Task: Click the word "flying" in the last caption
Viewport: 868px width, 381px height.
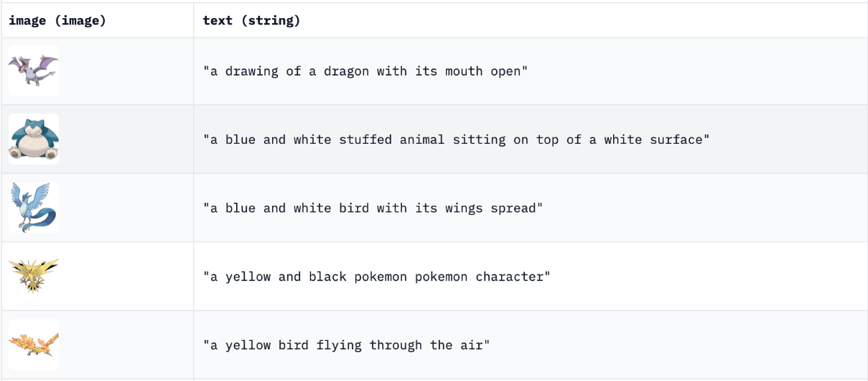Action: tap(339, 344)
